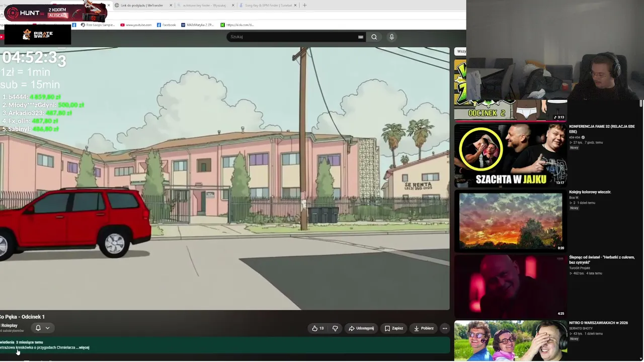Close the autotune key finder tab
The image size is (644, 362).
coord(233,6)
